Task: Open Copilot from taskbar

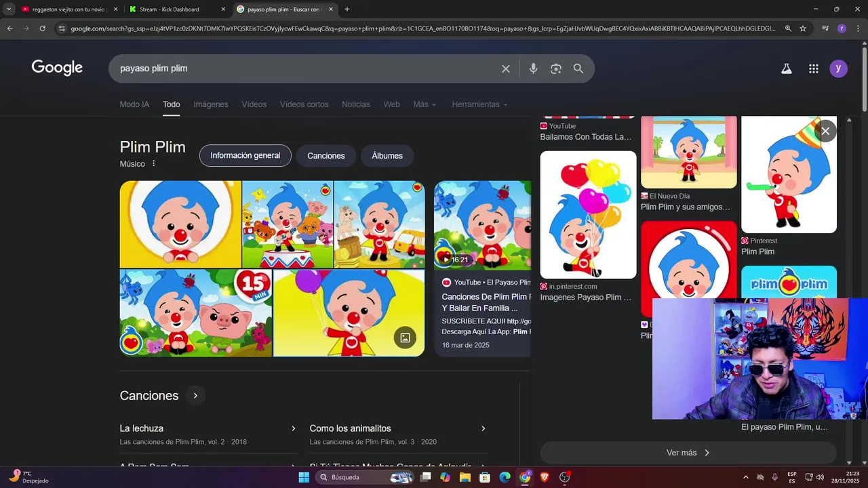Action: click(x=445, y=477)
